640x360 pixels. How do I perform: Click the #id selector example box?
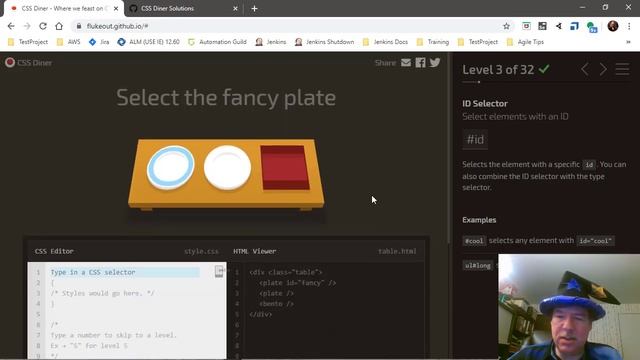click(475, 140)
